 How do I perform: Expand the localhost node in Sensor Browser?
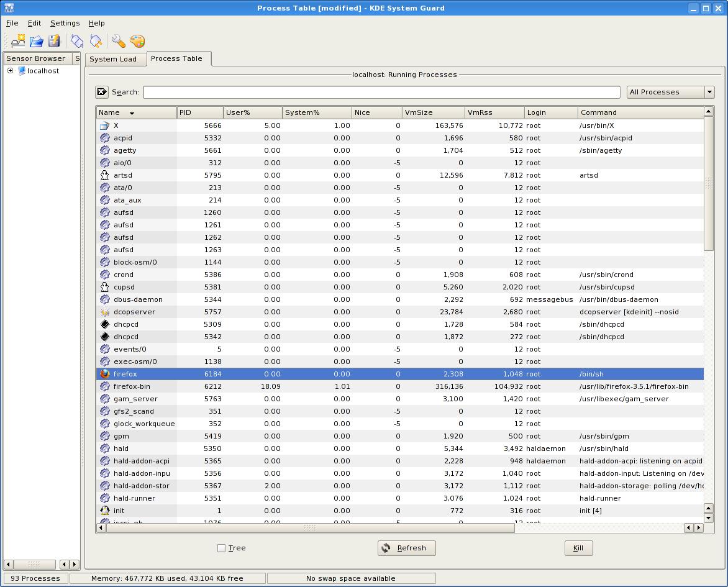(x=10, y=71)
